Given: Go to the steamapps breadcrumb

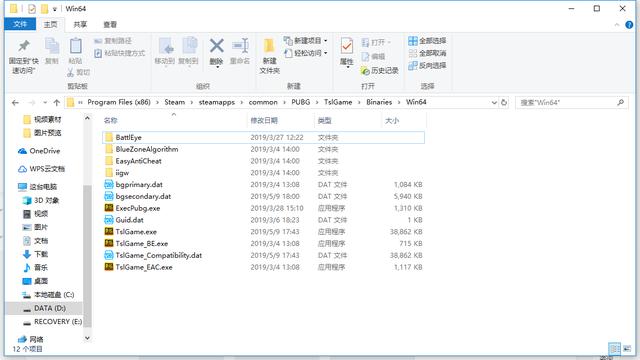Looking at the screenshot, I should click(217, 102).
